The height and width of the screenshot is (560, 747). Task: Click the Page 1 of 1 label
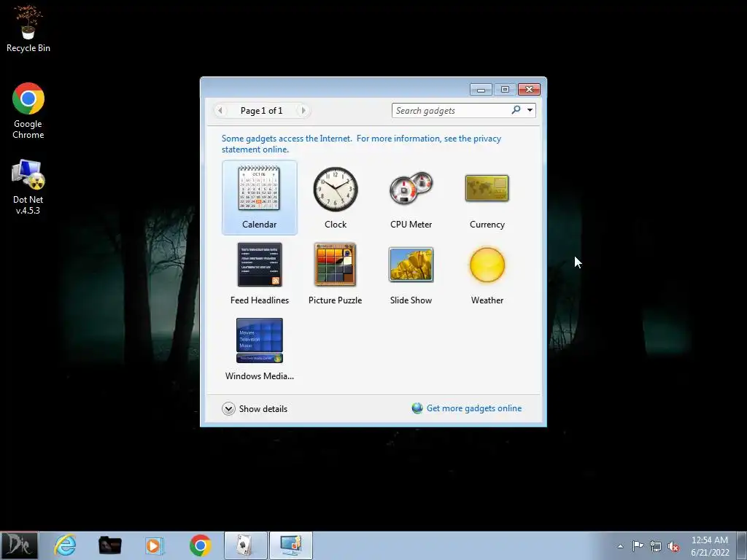coord(262,111)
